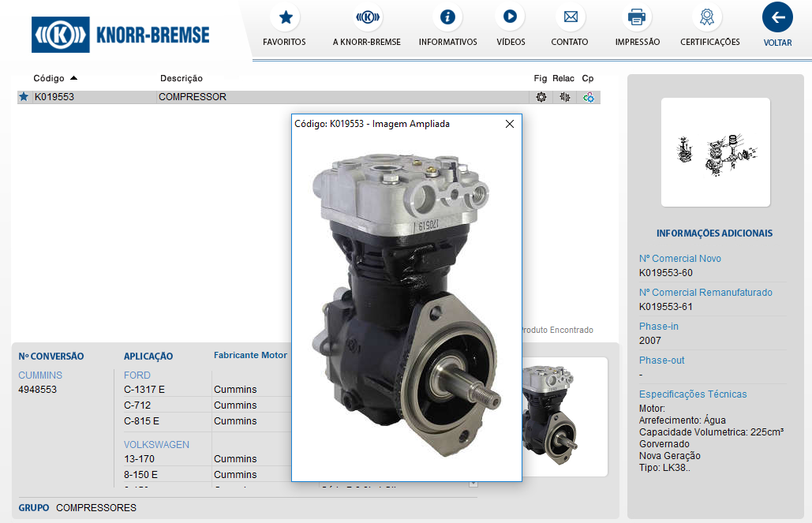Click the Cp components icon
Image resolution: width=812 pixels, height=523 pixels.
(x=588, y=97)
